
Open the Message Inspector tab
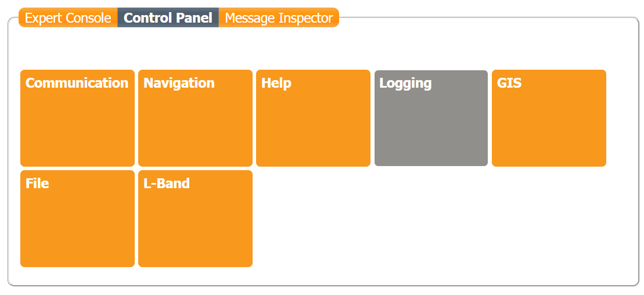(279, 18)
